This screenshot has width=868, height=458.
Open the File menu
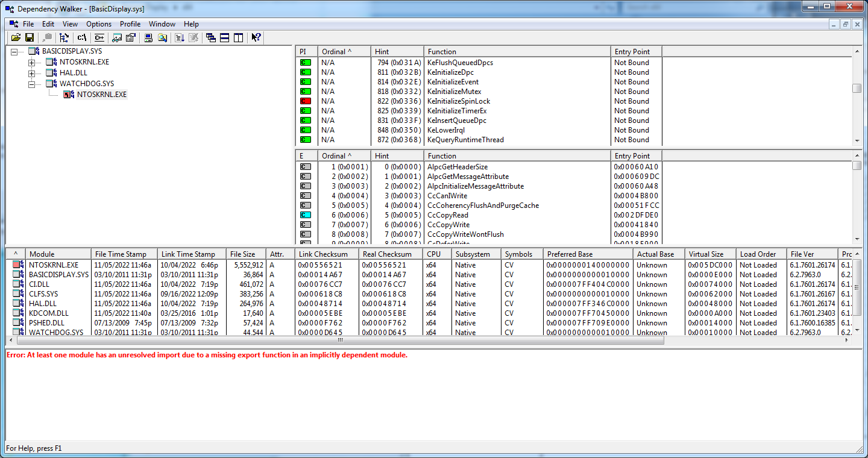pyautogui.click(x=28, y=24)
